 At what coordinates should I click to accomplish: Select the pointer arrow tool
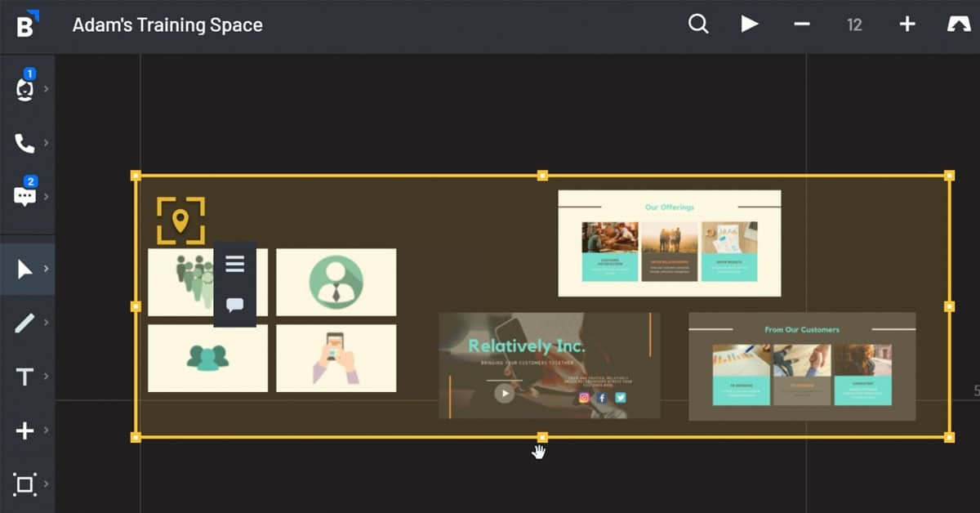25,269
